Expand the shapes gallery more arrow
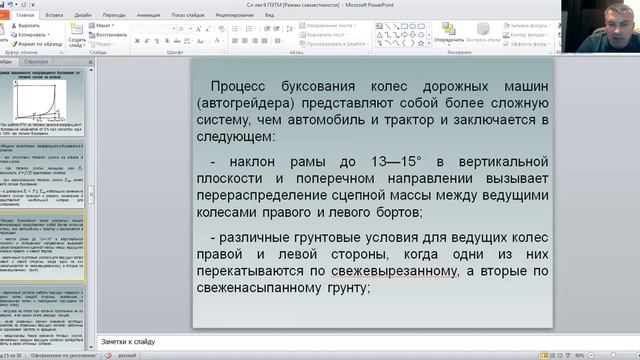This screenshot has width=640, height=360. click(429, 43)
